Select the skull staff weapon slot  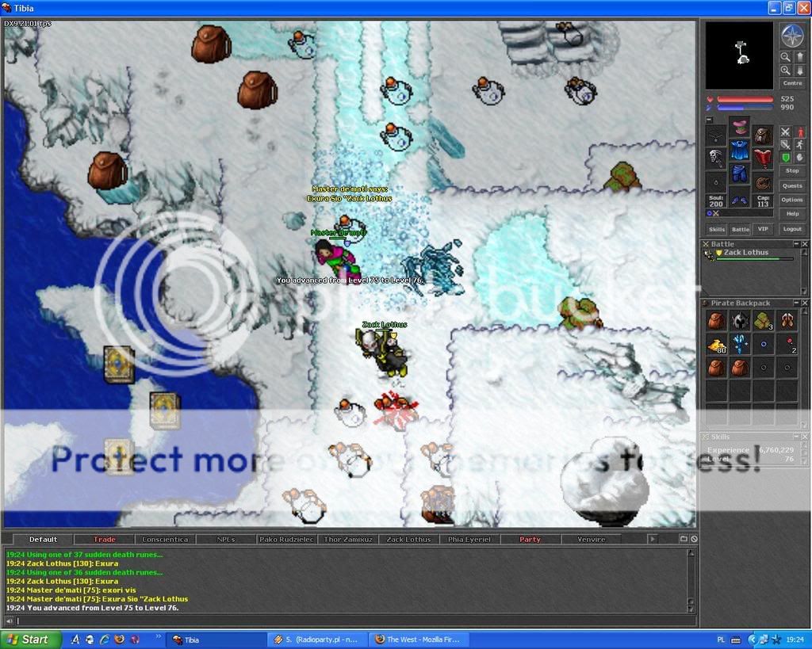point(716,158)
